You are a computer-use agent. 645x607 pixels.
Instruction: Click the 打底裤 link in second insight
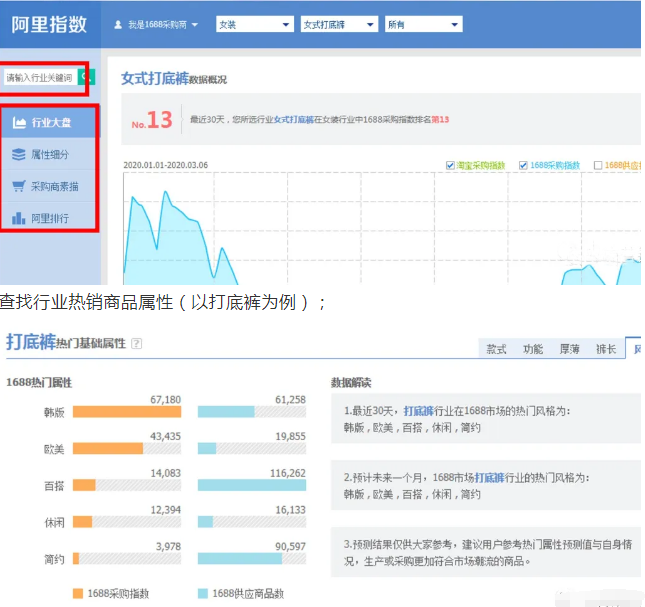(x=490, y=477)
